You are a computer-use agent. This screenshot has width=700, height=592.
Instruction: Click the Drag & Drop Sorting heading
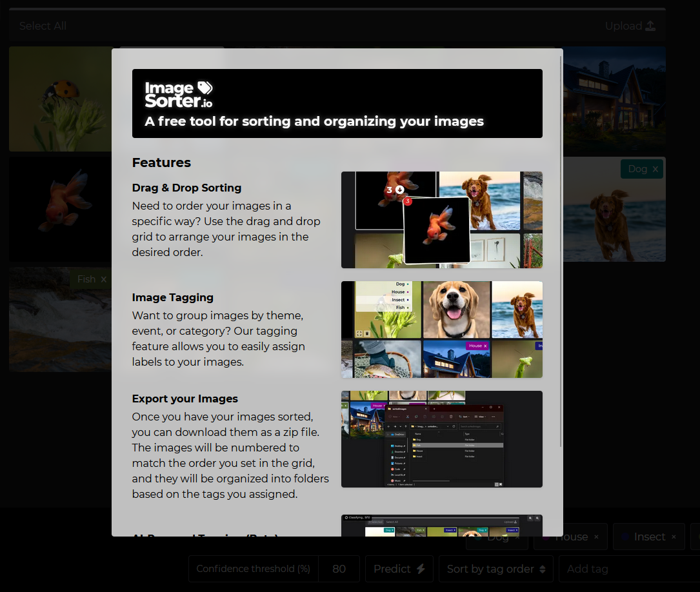[186, 188]
